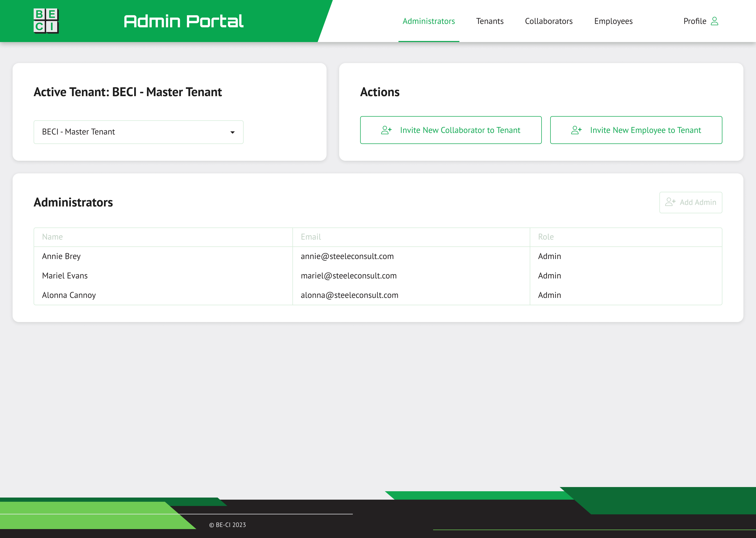
Task: Navigate to the Employees tab
Action: (613, 21)
